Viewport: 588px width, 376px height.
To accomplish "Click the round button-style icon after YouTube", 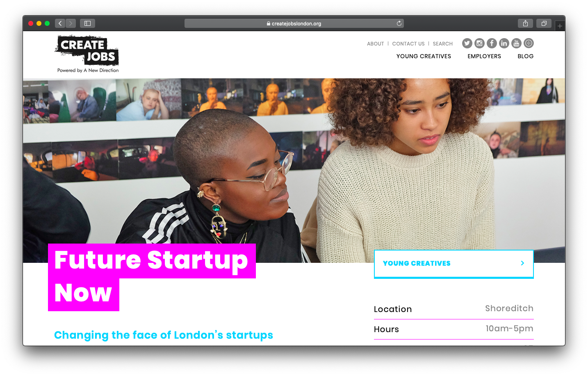I will click(529, 43).
